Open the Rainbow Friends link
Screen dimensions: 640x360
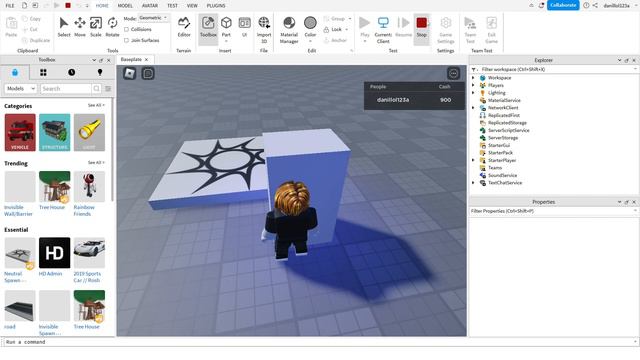tap(84, 211)
